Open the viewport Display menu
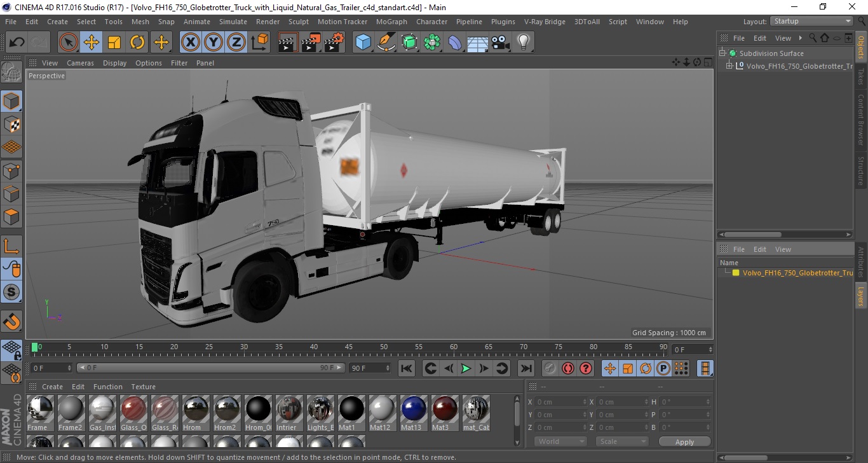Screen dimensions: 868x463 point(115,63)
